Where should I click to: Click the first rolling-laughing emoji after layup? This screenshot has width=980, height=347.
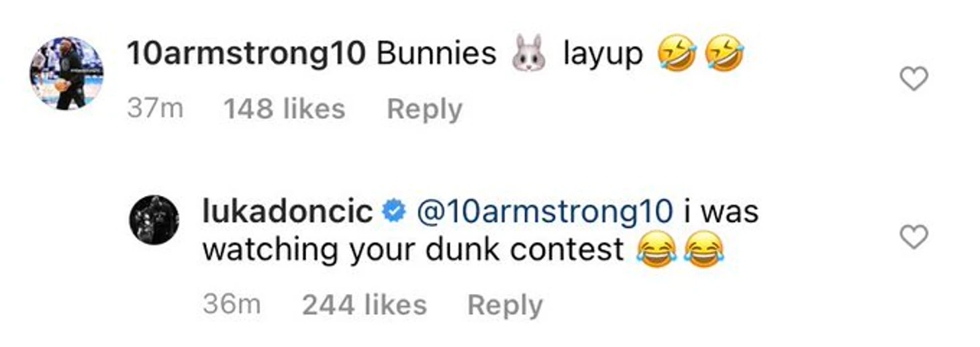(677, 55)
